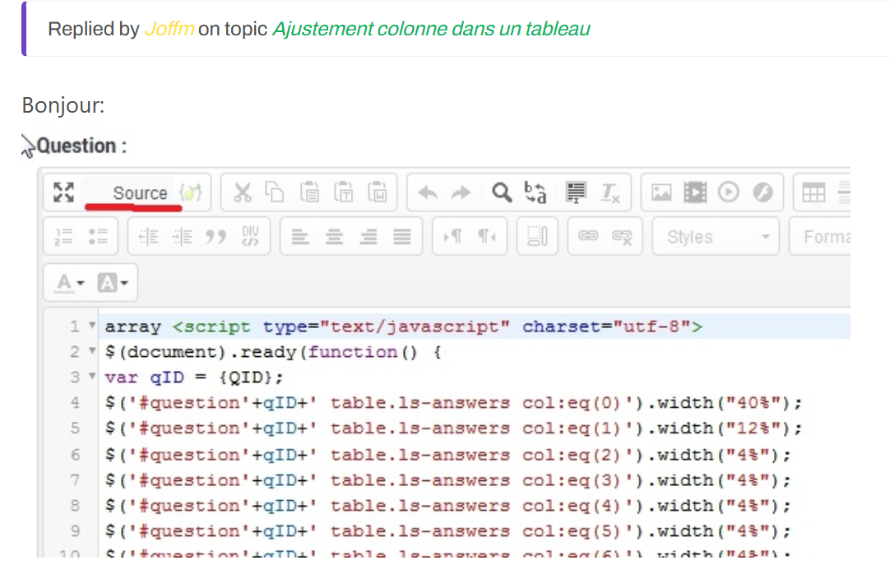
Task: Click the Block Quote icon
Action: tap(216, 237)
